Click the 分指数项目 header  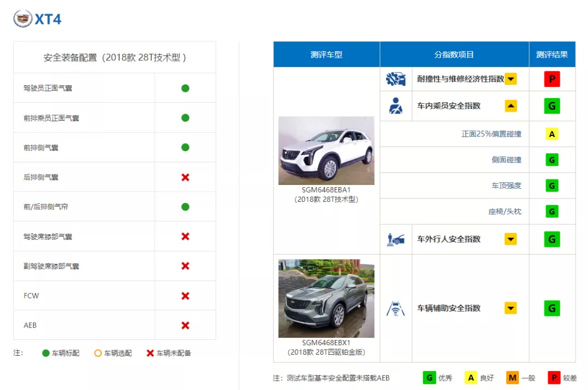(x=454, y=54)
